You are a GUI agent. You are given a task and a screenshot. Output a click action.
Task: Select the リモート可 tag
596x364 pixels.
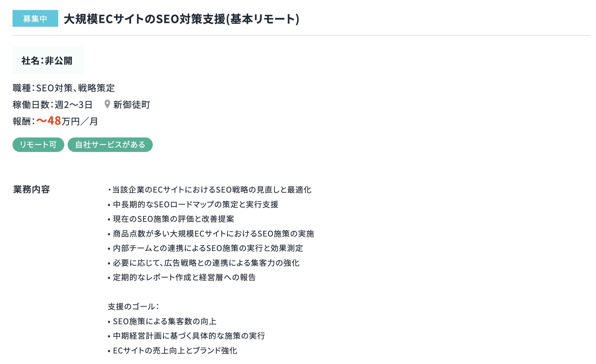click(x=38, y=145)
